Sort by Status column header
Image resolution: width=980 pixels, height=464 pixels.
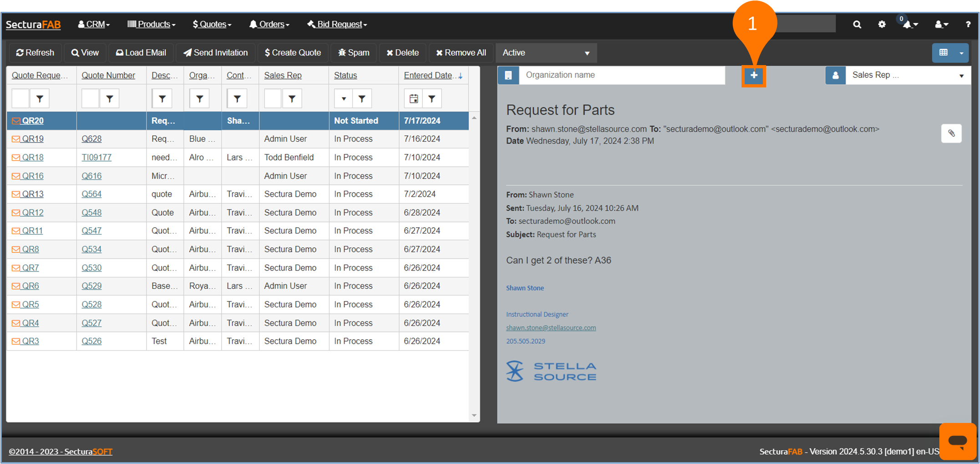point(345,76)
